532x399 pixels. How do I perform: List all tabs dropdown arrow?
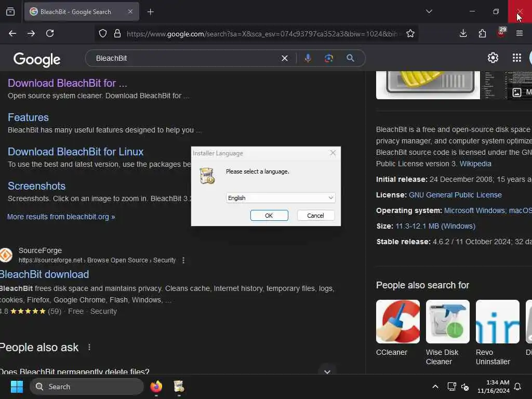click(x=429, y=11)
